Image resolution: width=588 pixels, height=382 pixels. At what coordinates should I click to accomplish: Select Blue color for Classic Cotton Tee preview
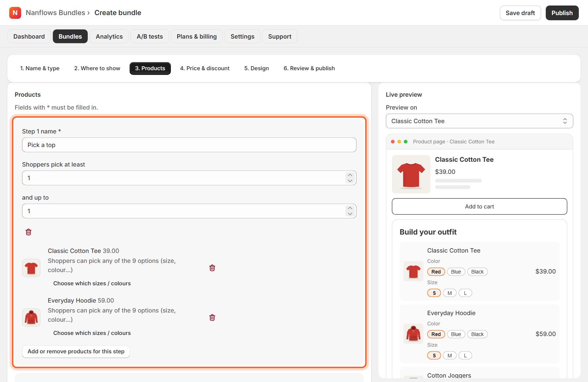click(x=456, y=272)
